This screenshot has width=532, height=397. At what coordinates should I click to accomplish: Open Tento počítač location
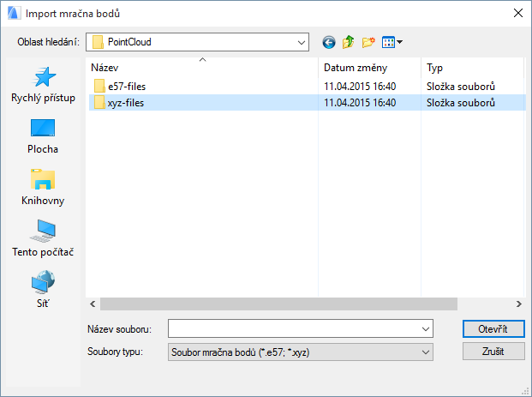[43, 238]
